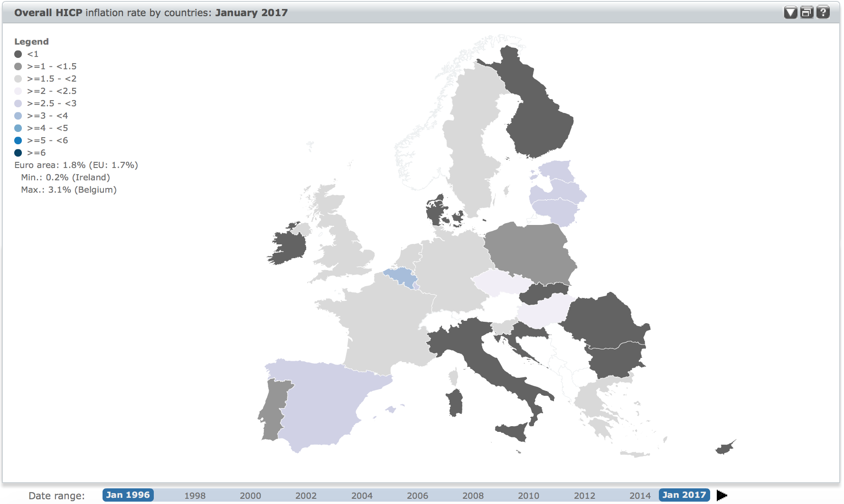Screen dimensions: 844x504
Task: Click the >=2.5 - <3 legend color dot
Action: (18, 103)
